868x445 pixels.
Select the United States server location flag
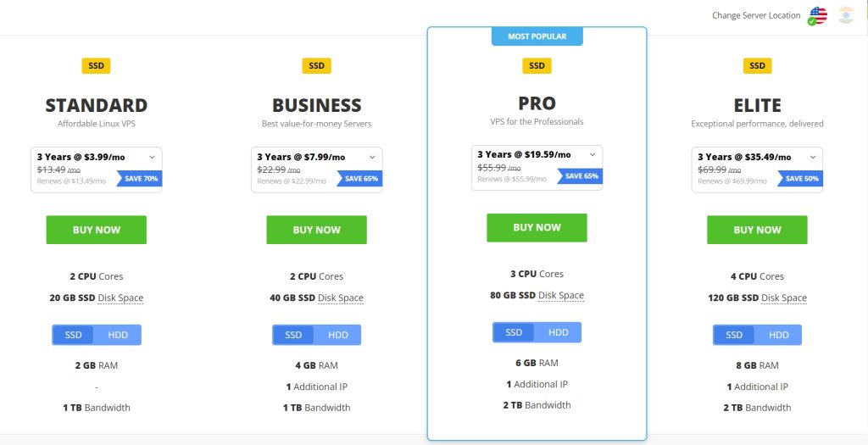click(x=817, y=15)
